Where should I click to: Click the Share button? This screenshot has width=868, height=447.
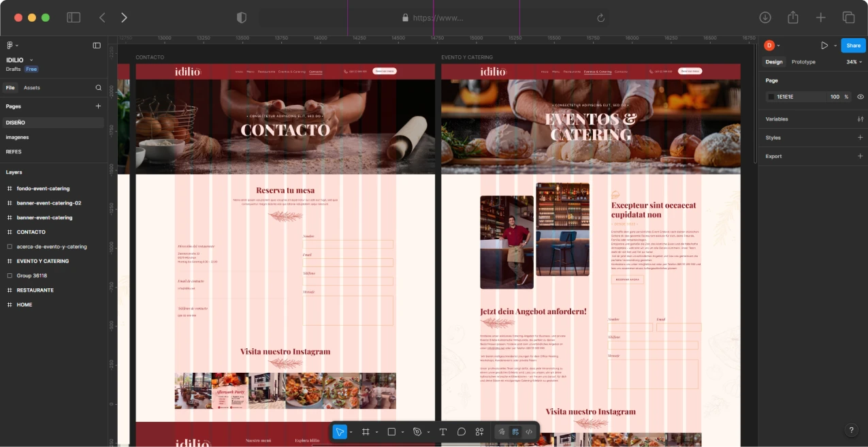[x=853, y=46]
